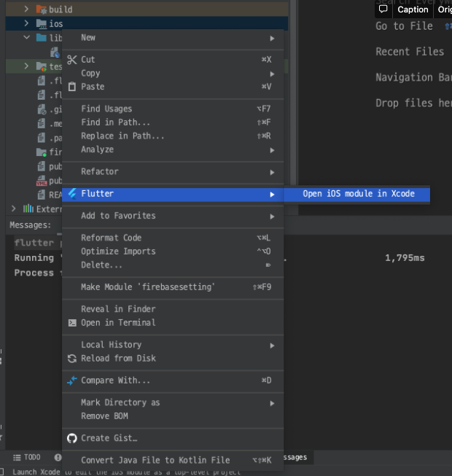
Task: Click the reload arrows icon for Reload from Disk
Action: tap(72, 359)
